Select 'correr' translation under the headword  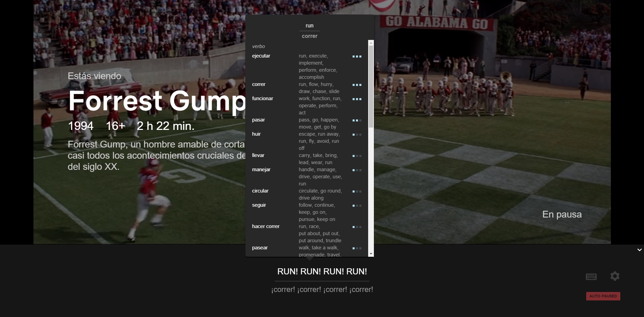click(309, 36)
